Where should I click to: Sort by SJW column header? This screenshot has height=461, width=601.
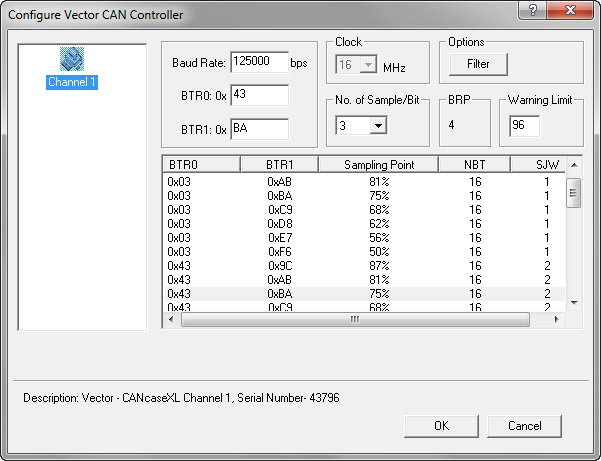click(x=538, y=165)
